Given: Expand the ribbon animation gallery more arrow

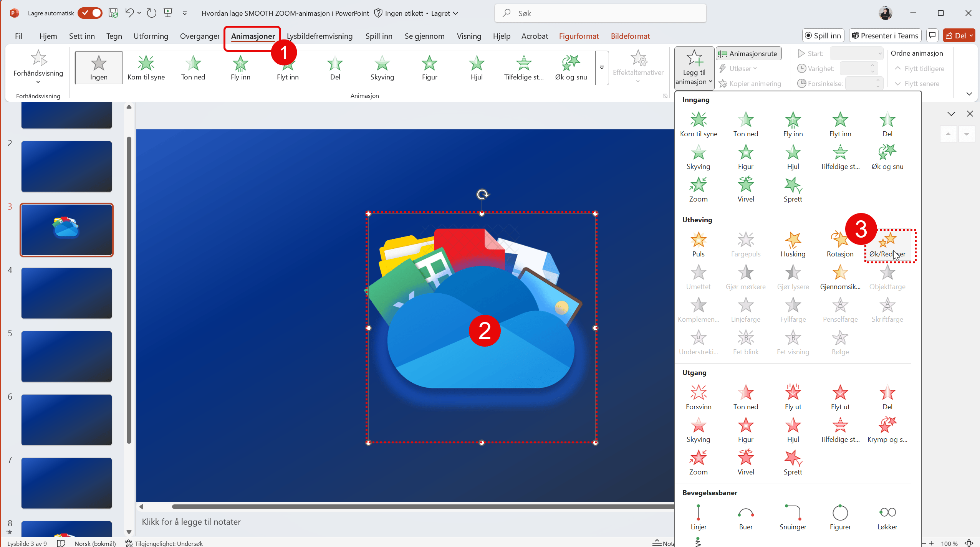Looking at the screenshot, I should (x=602, y=68).
